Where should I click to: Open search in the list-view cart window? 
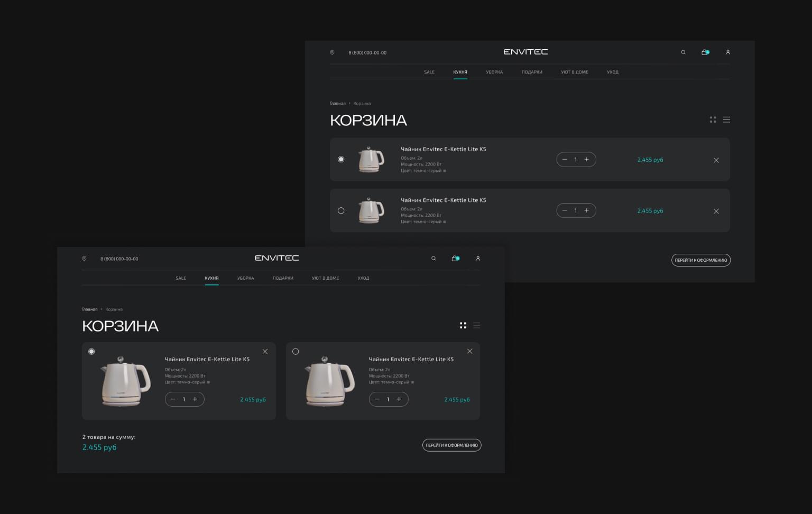(x=683, y=52)
